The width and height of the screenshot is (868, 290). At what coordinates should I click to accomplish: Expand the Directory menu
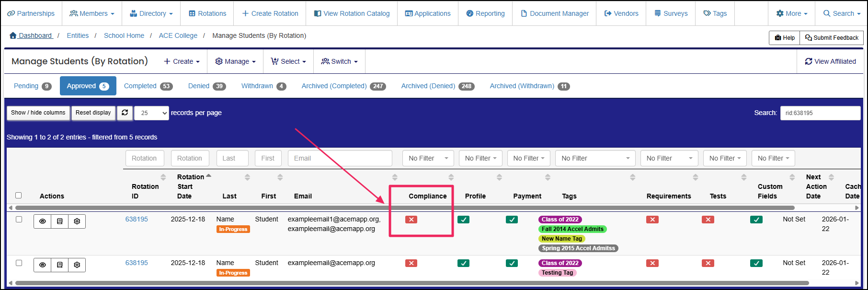click(151, 13)
